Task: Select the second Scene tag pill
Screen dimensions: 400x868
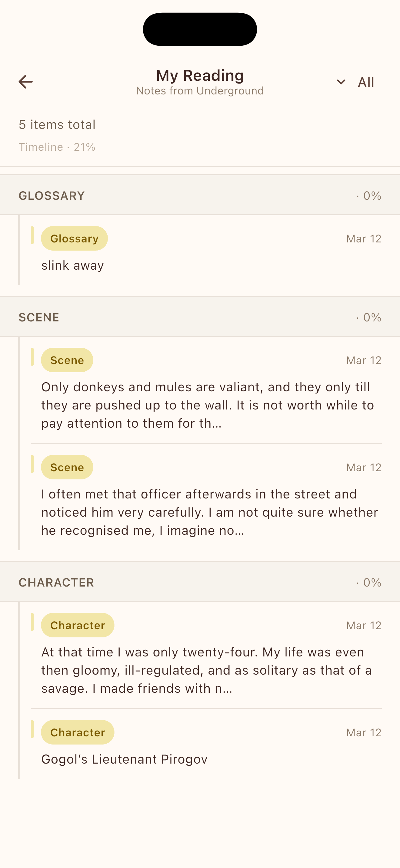Action: click(67, 467)
